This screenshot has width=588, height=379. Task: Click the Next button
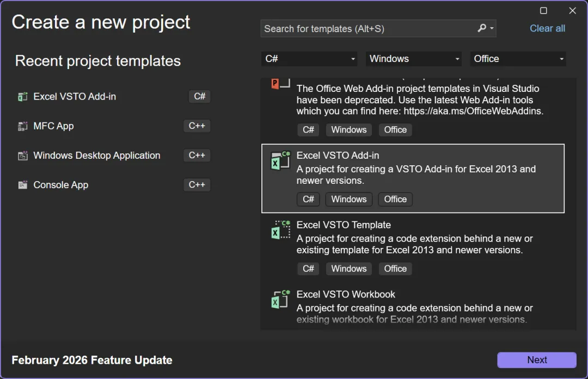(536, 360)
